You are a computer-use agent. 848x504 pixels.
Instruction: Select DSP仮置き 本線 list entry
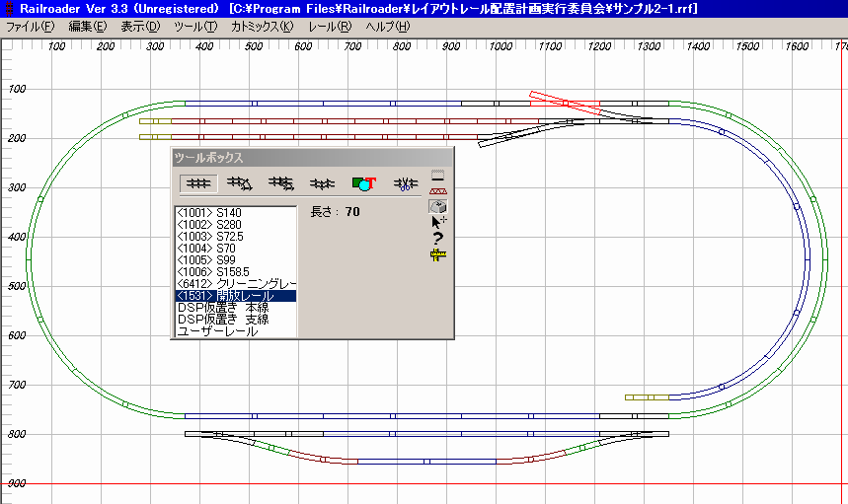[x=222, y=308]
